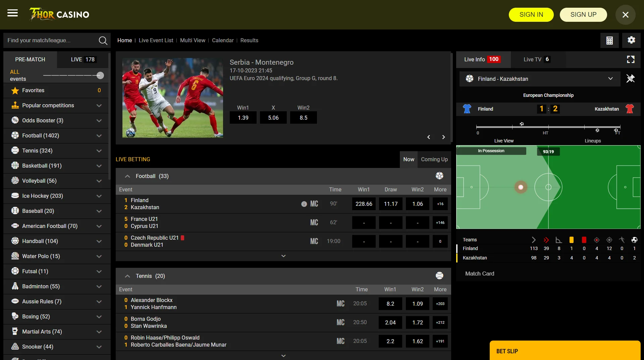Open the odds calculator icon
This screenshot has width=644, height=360.
[609, 41]
